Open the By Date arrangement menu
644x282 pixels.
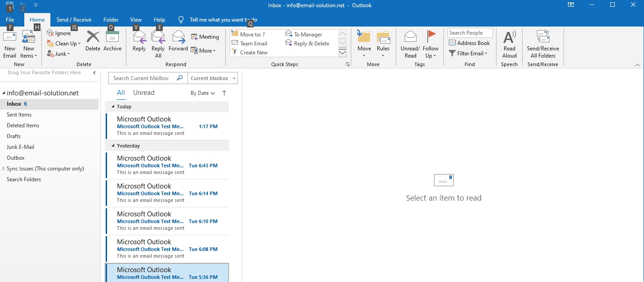point(203,93)
